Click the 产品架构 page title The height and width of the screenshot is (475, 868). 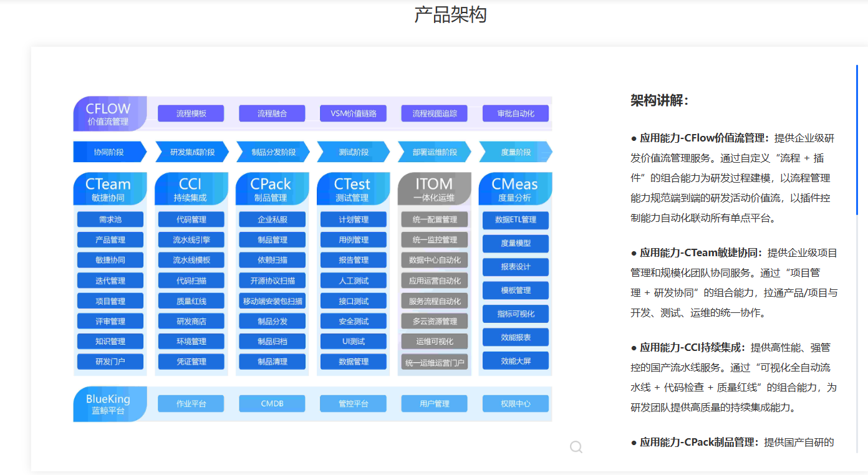pyautogui.click(x=450, y=14)
